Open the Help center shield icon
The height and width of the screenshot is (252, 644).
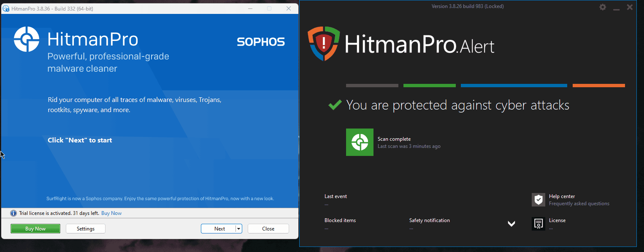point(538,200)
